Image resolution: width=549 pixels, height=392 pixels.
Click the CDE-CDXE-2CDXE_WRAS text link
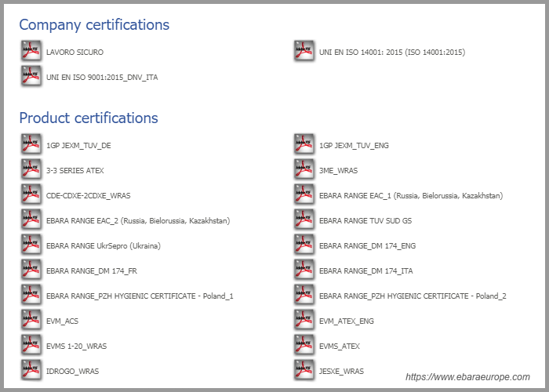88,196
